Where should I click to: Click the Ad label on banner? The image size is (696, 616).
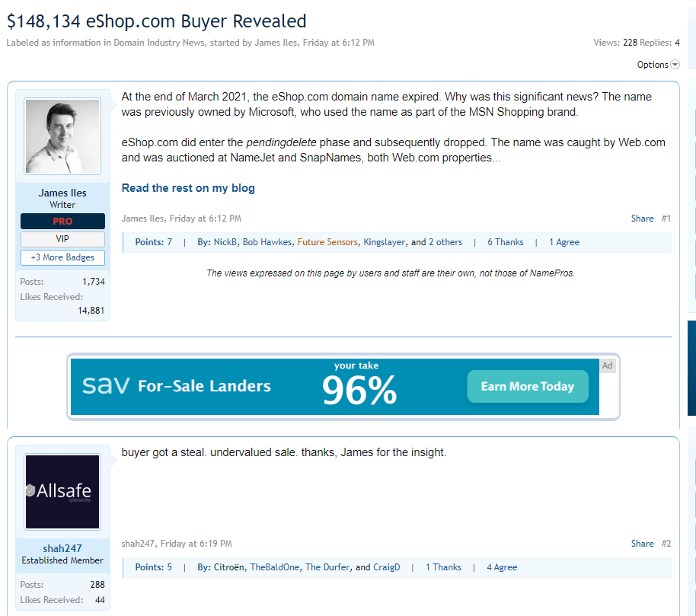(607, 365)
